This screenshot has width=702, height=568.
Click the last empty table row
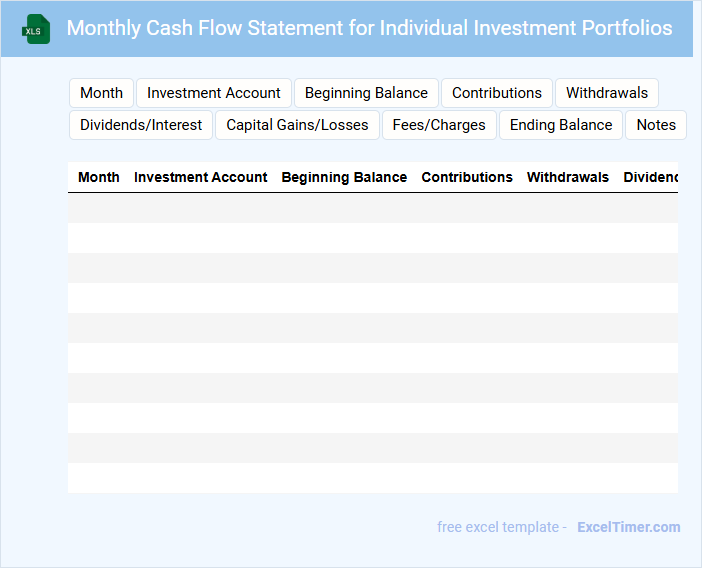point(372,478)
